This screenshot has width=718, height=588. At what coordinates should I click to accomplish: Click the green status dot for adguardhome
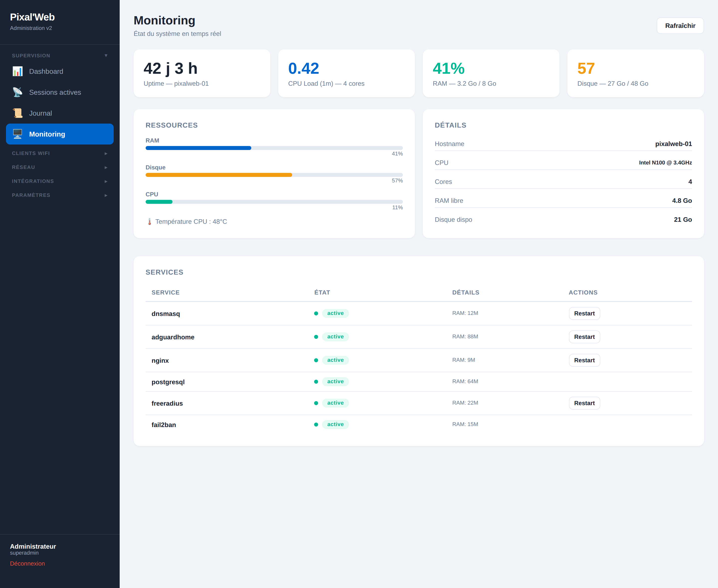[316, 337]
